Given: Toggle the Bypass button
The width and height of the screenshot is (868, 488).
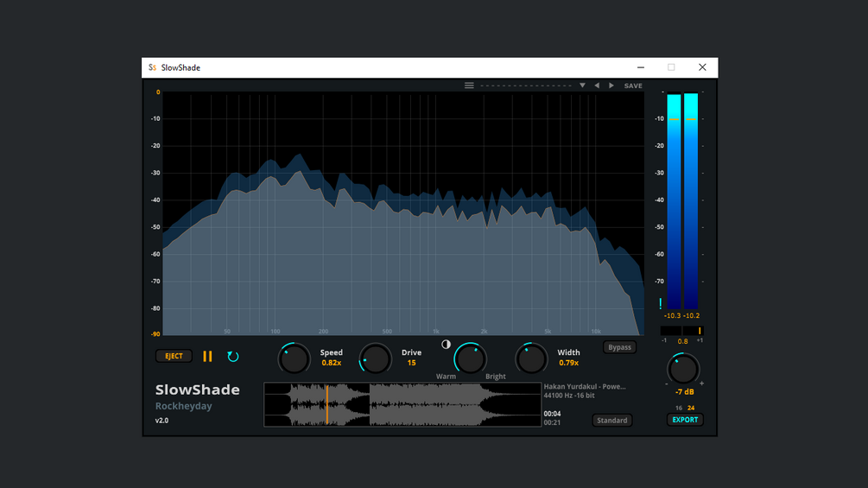Looking at the screenshot, I should 619,347.
